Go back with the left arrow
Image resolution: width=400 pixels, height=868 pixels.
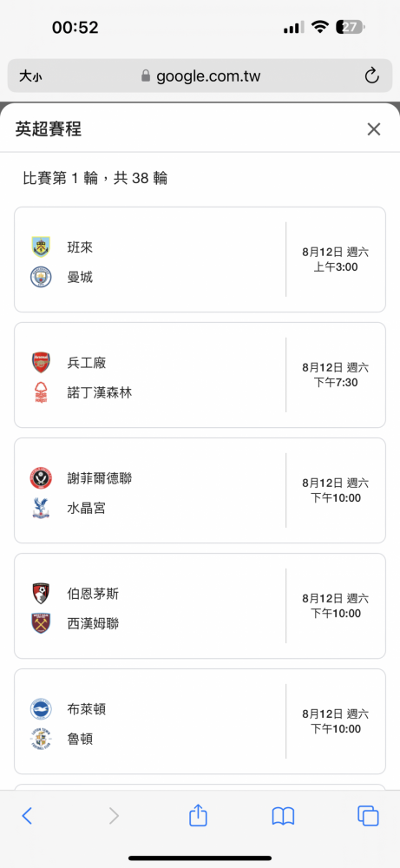tap(27, 815)
